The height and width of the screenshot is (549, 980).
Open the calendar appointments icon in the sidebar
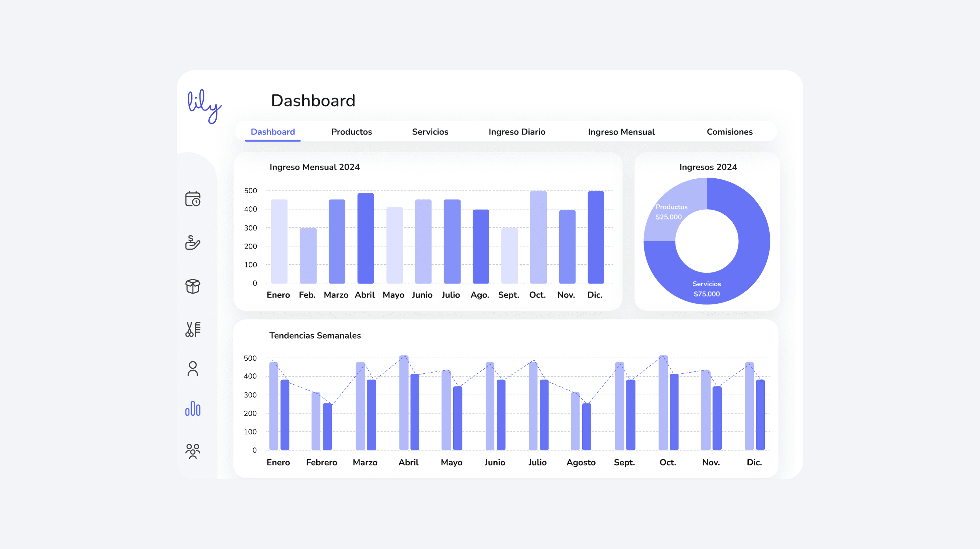193,199
